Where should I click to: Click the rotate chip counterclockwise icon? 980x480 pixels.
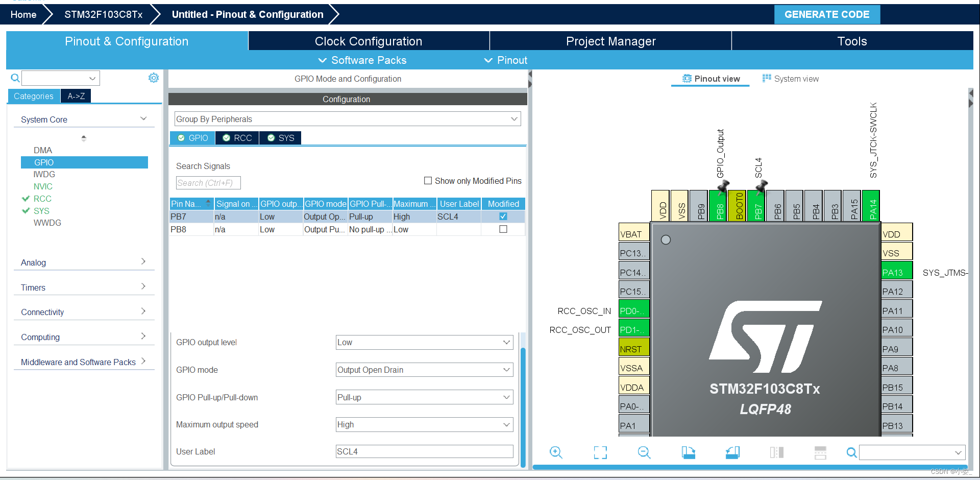coord(732,452)
